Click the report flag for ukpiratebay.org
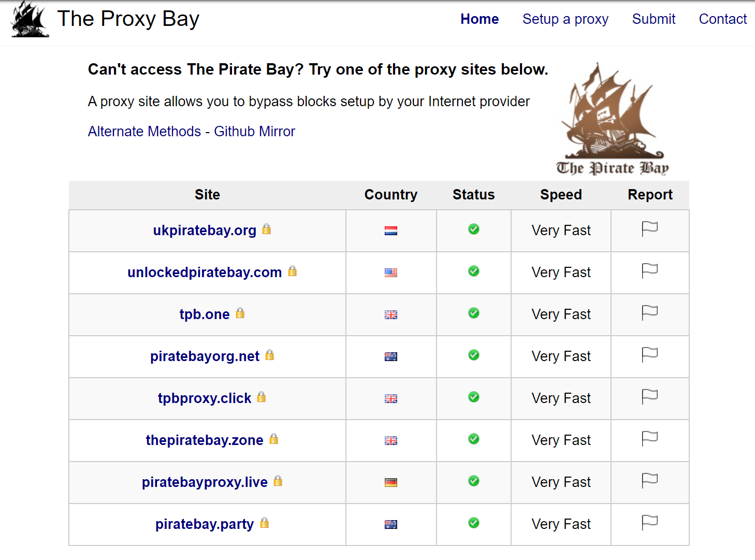 click(x=649, y=228)
